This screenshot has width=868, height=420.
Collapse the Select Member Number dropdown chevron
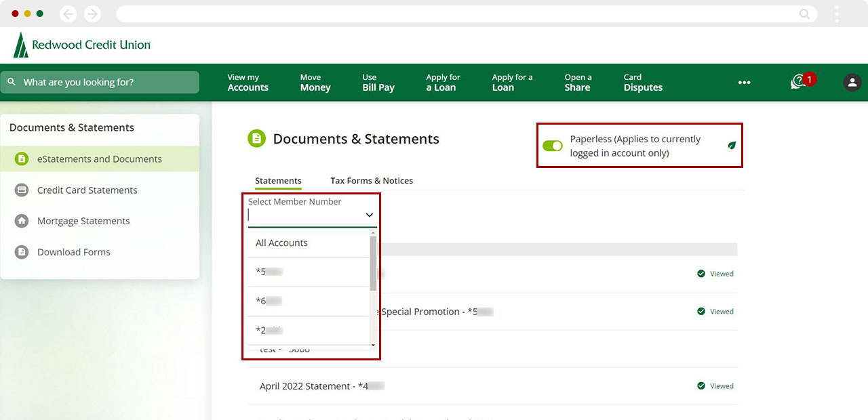click(x=369, y=215)
